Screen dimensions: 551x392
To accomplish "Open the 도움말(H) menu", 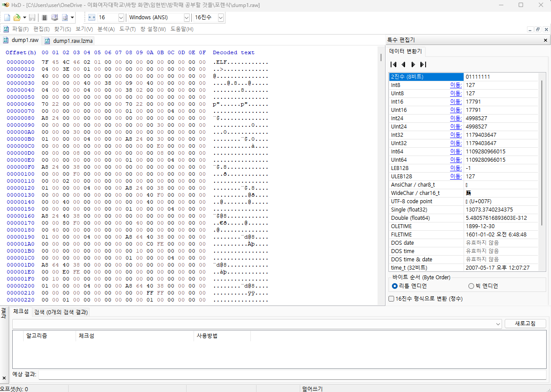I will [x=182, y=29].
